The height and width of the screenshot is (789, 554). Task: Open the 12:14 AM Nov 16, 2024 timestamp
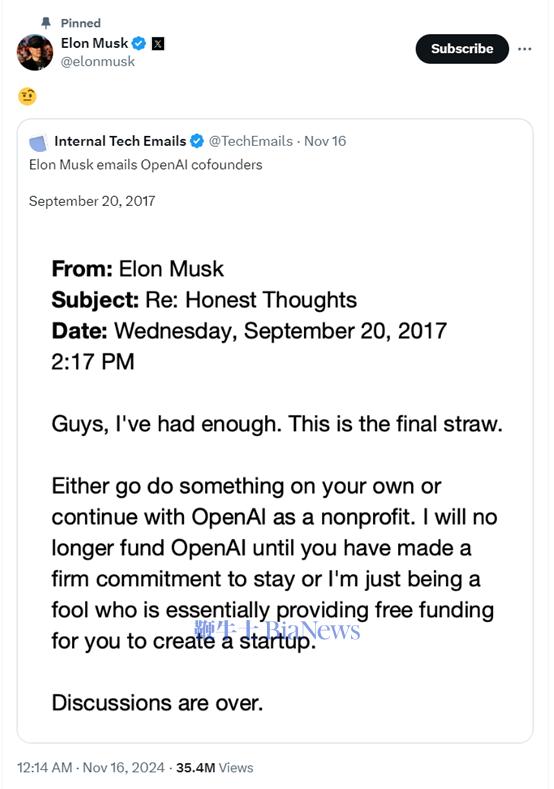tap(91, 767)
